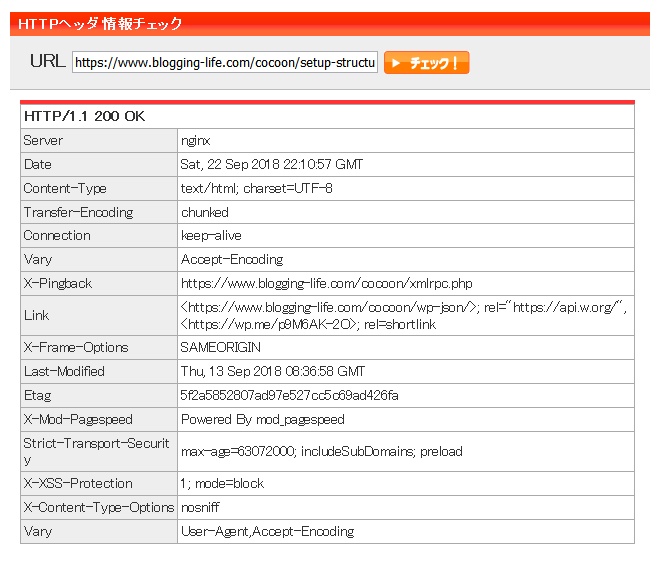Click the Transfer-Encoding header name cell
Image resolution: width=658 pixels, height=570 pixels.
coord(99,212)
